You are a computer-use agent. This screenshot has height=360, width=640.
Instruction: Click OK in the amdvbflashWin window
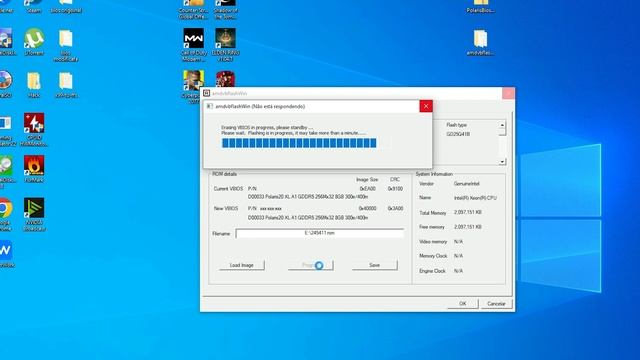(462, 304)
